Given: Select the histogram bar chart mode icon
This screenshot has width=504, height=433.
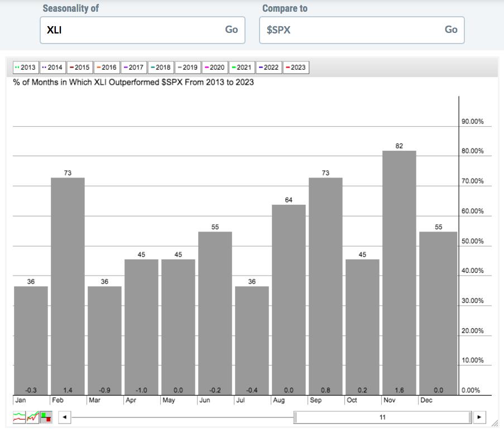Looking at the screenshot, I should [46, 417].
